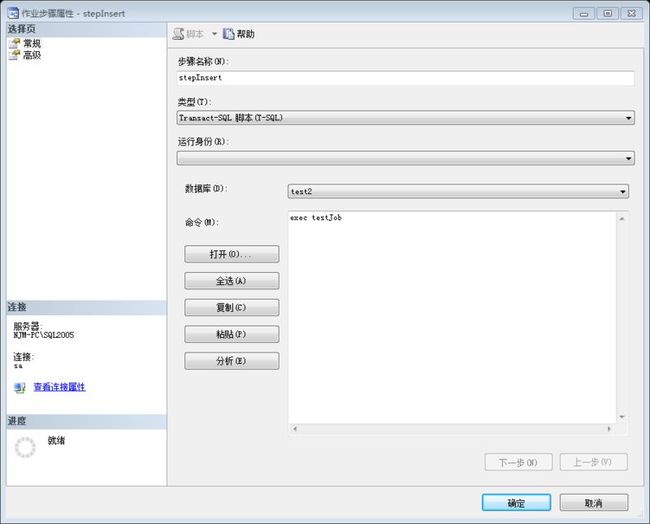This screenshot has width=650, height=524.
Task: Minimize the dialog window
Action: pos(584,13)
